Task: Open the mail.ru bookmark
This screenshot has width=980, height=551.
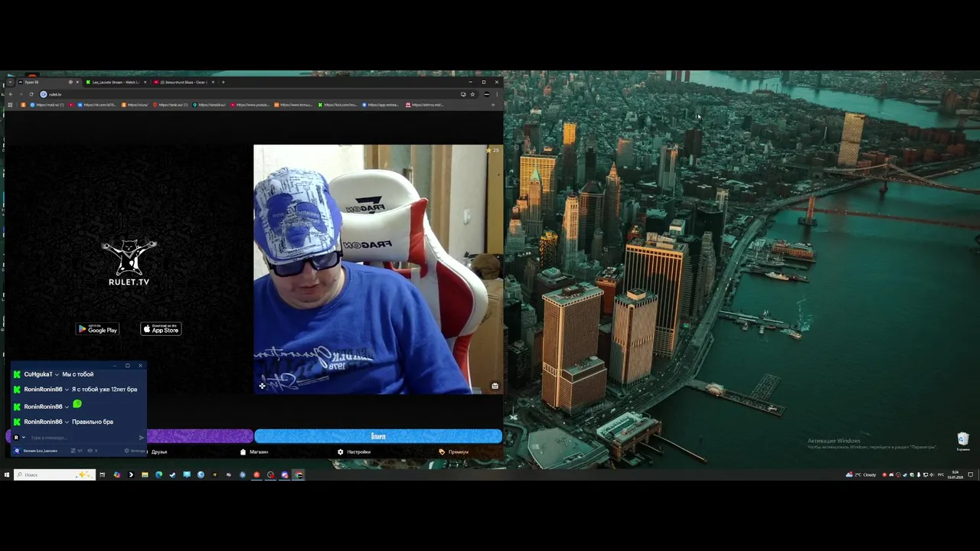Action: 47,105
